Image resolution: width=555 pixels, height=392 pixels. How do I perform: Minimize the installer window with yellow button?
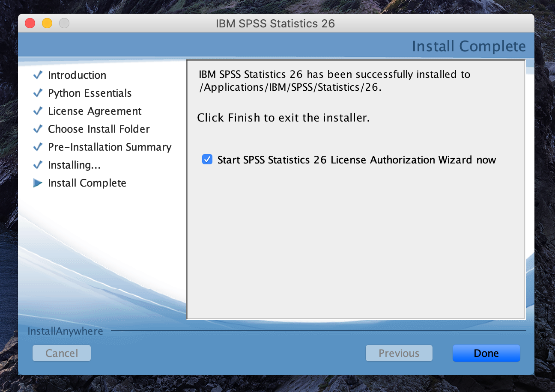coord(47,23)
